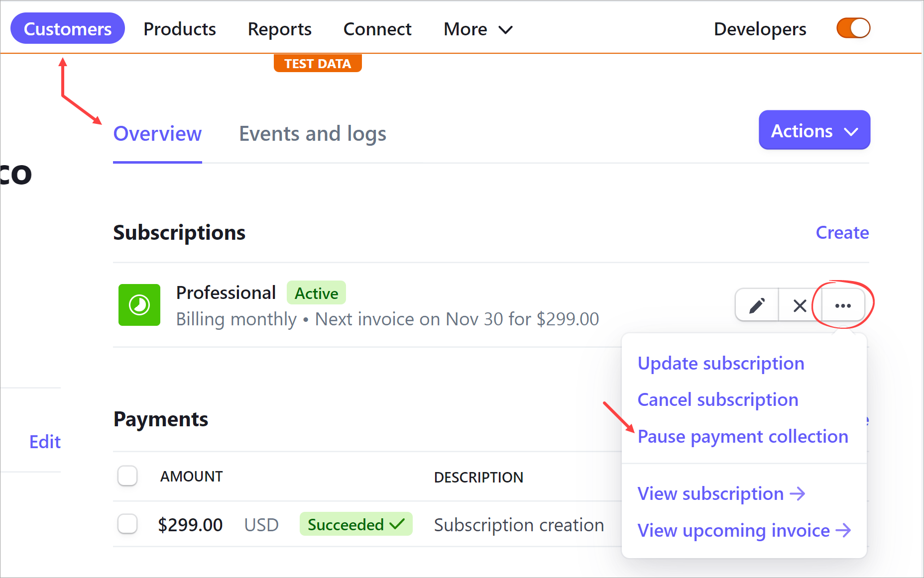Screen dimensions: 924x578
Task: Choose Pause payment collection from menu
Action: point(742,436)
